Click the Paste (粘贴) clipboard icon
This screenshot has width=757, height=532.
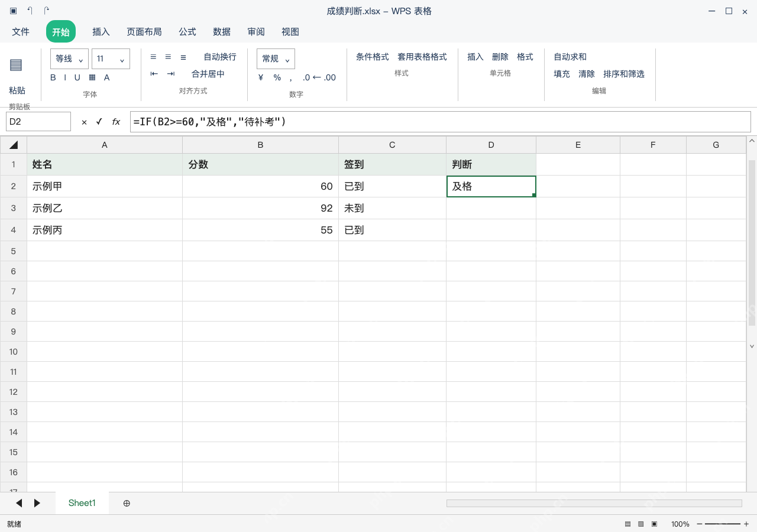[x=16, y=65]
